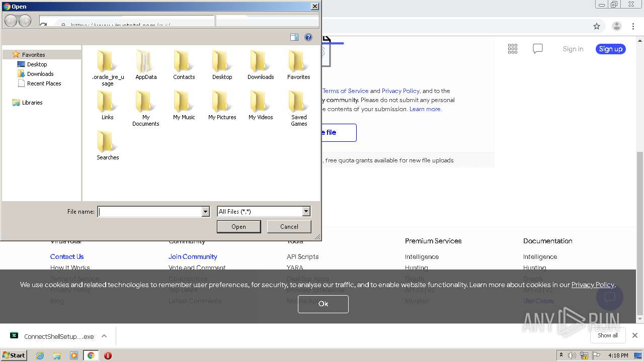Toggle the preview pane icon in dialog

pyautogui.click(x=294, y=37)
